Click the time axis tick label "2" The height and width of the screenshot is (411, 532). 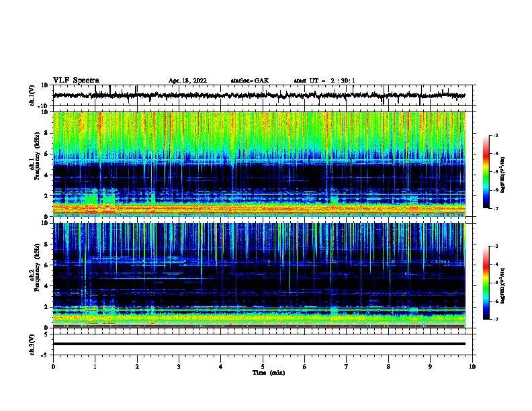pos(137,366)
